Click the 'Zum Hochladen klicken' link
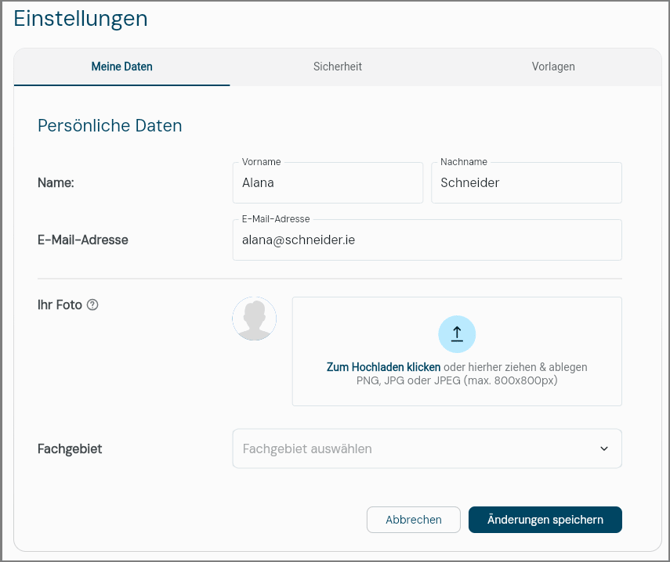The height and width of the screenshot is (562, 670). tap(383, 367)
